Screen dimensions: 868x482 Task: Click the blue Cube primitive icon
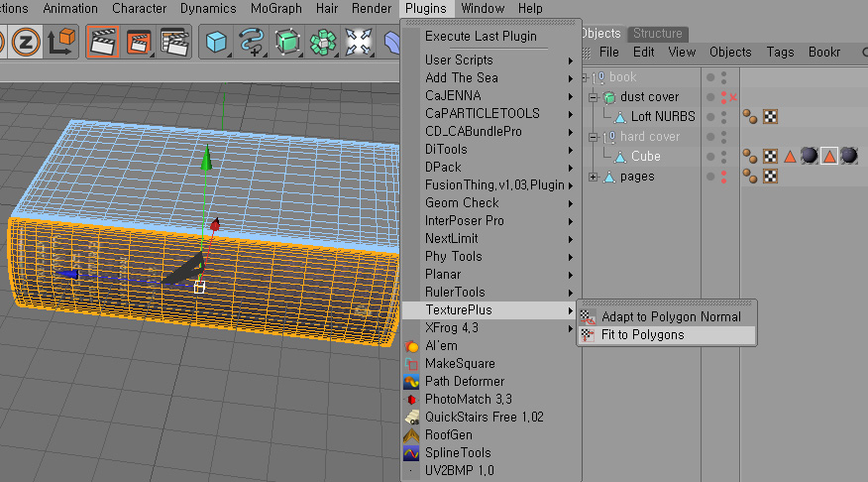click(x=216, y=42)
